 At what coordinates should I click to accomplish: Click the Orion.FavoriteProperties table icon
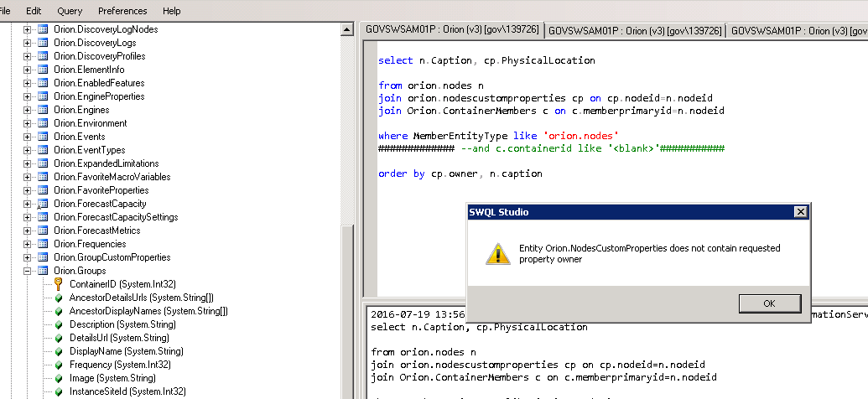[x=43, y=190]
